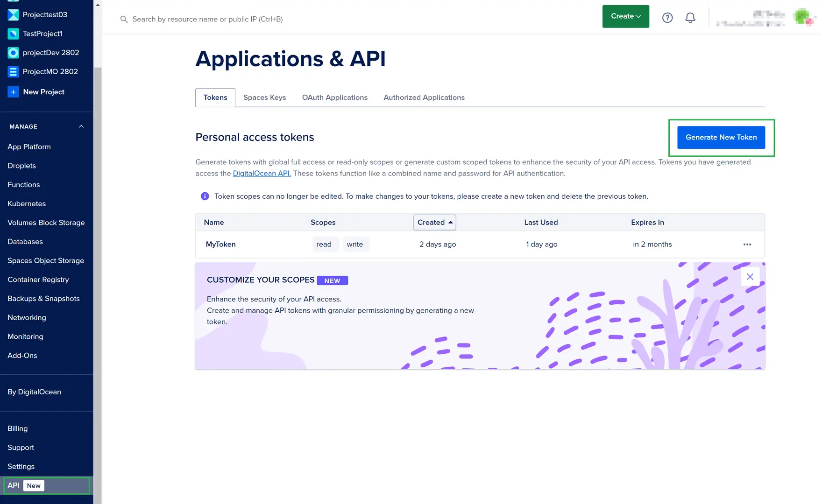Go to Databases
The height and width of the screenshot is (504, 822).
(25, 242)
